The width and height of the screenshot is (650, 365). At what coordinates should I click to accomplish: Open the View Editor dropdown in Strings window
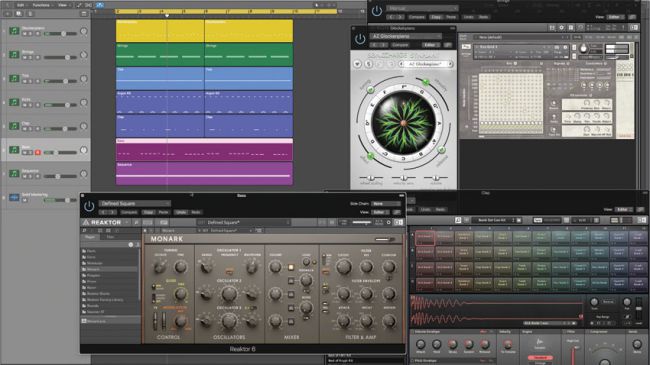(x=616, y=17)
